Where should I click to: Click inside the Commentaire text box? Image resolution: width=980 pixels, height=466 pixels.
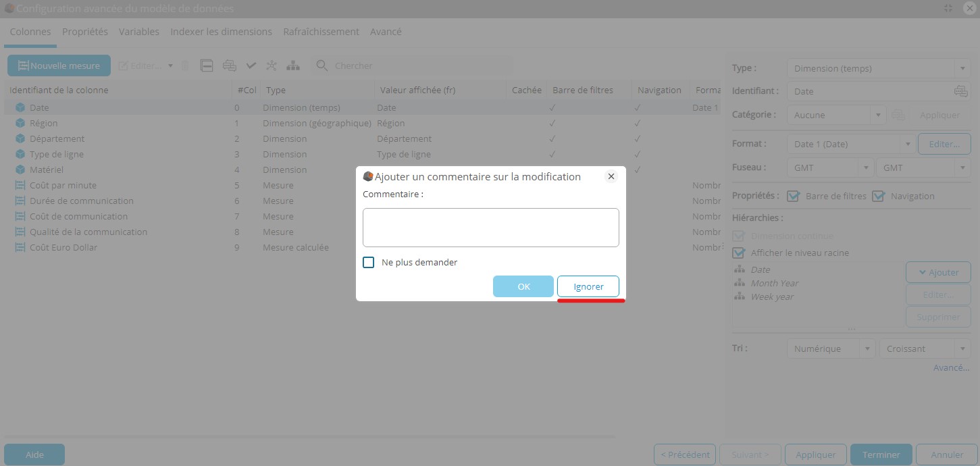coord(490,228)
